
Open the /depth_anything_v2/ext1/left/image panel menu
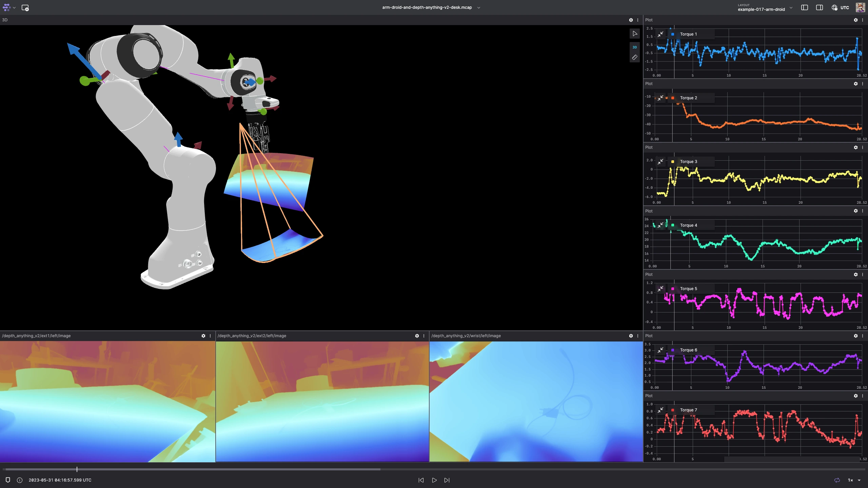tap(210, 336)
